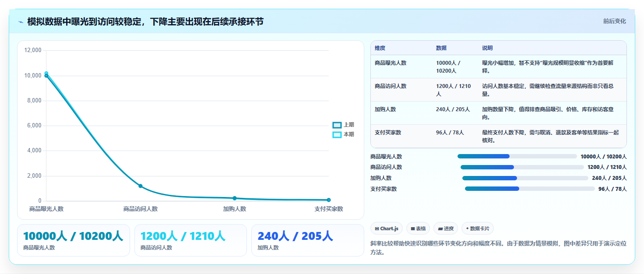The image size is (644, 274).
Task: Select the Chart.js chip
Action: 387,228
